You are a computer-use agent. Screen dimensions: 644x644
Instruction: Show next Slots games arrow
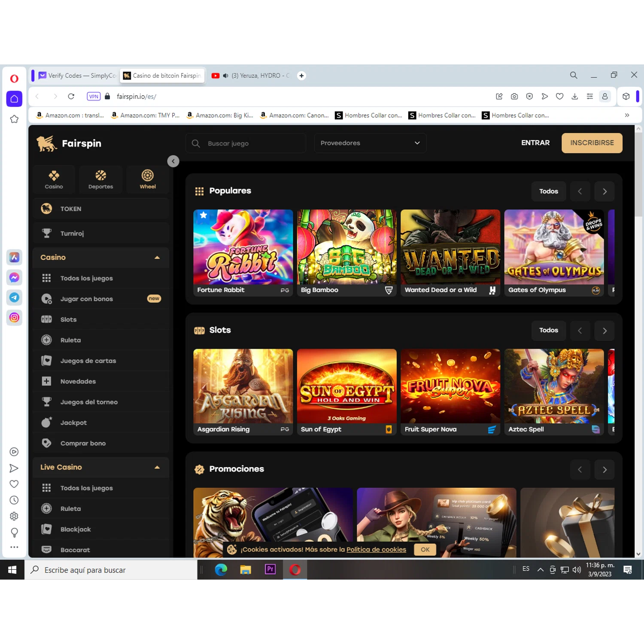click(x=605, y=331)
